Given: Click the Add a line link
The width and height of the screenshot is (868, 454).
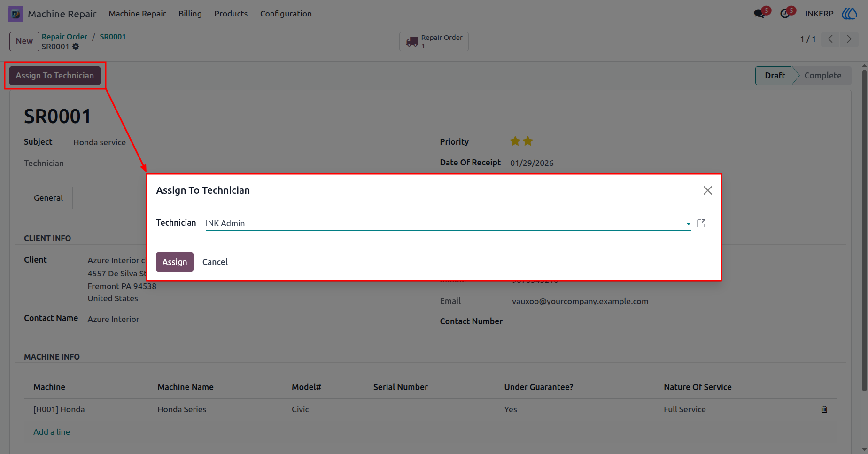Looking at the screenshot, I should pos(52,432).
